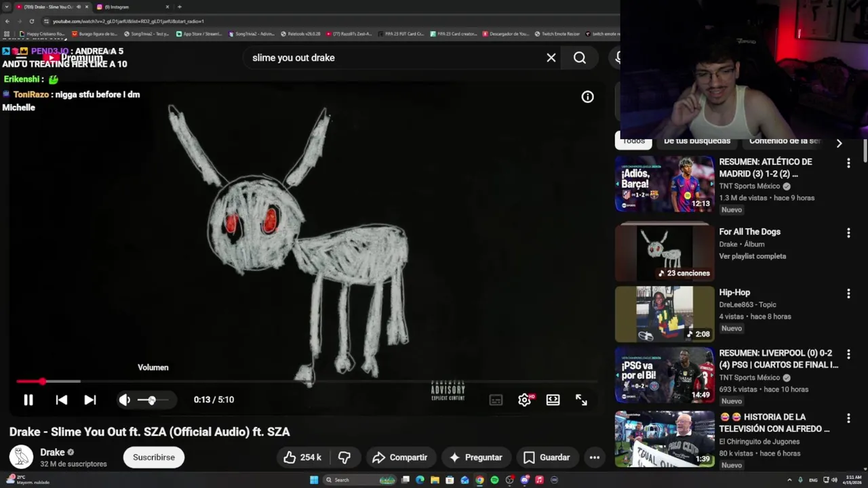Go to the previous video in player
868x488 pixels.
pos(61,400)
